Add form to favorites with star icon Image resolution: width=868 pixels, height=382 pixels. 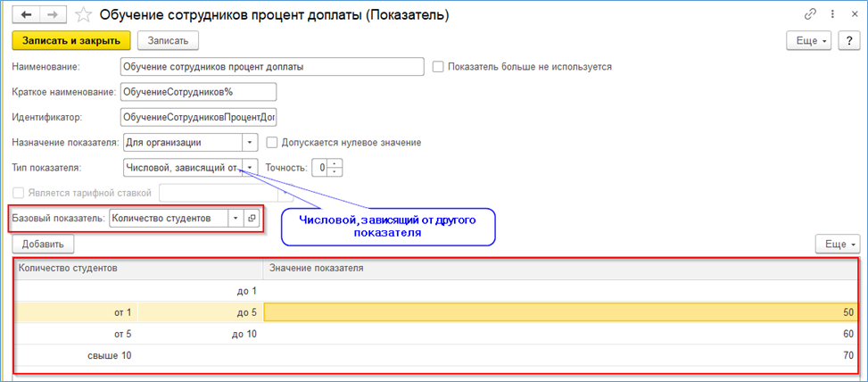click(83, 15)
